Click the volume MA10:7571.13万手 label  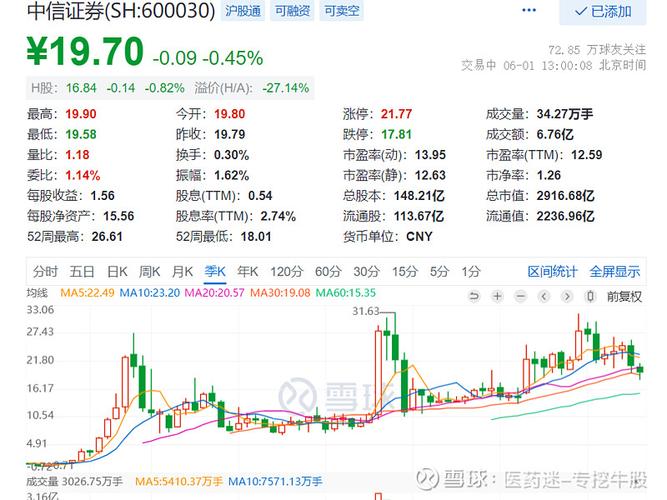275,482
